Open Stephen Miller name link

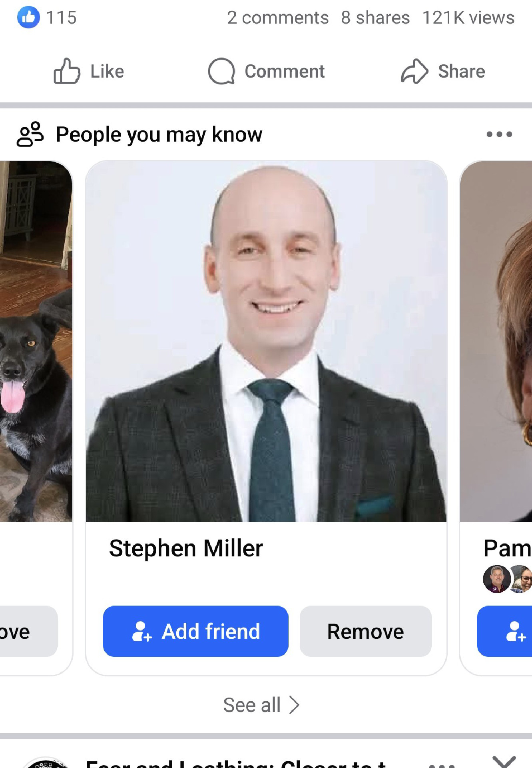coord(186,548)
